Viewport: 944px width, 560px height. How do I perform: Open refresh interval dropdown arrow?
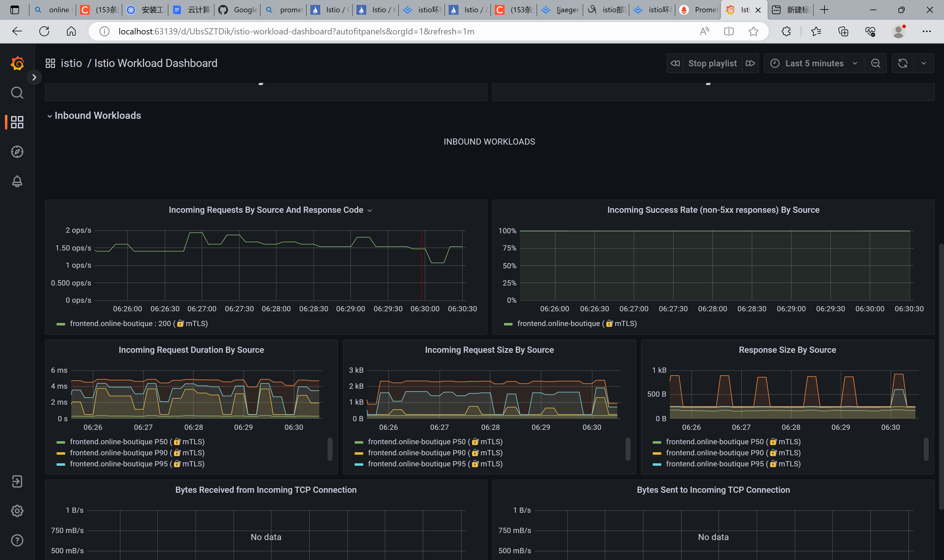click(x=924, y=63)
